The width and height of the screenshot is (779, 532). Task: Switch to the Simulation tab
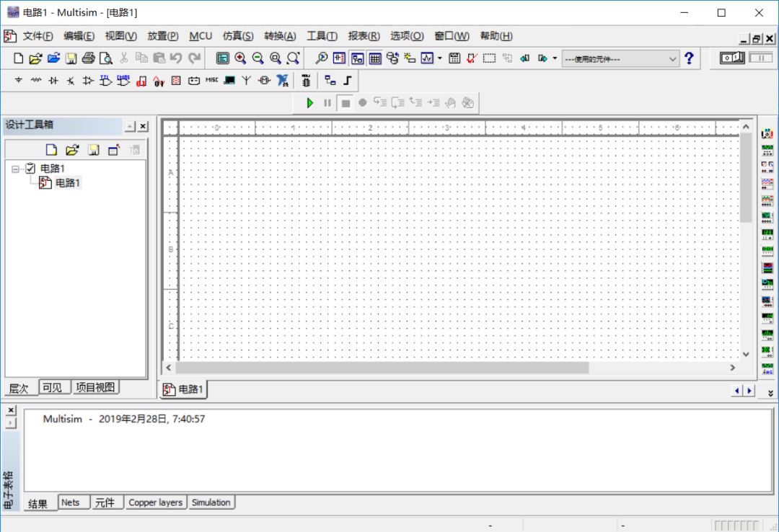click(211, 502)
